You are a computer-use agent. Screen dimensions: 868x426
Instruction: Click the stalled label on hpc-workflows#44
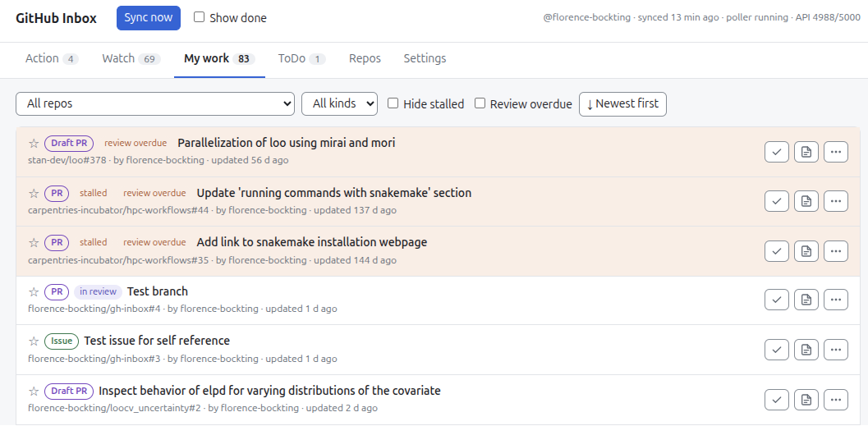click(93, 193)
